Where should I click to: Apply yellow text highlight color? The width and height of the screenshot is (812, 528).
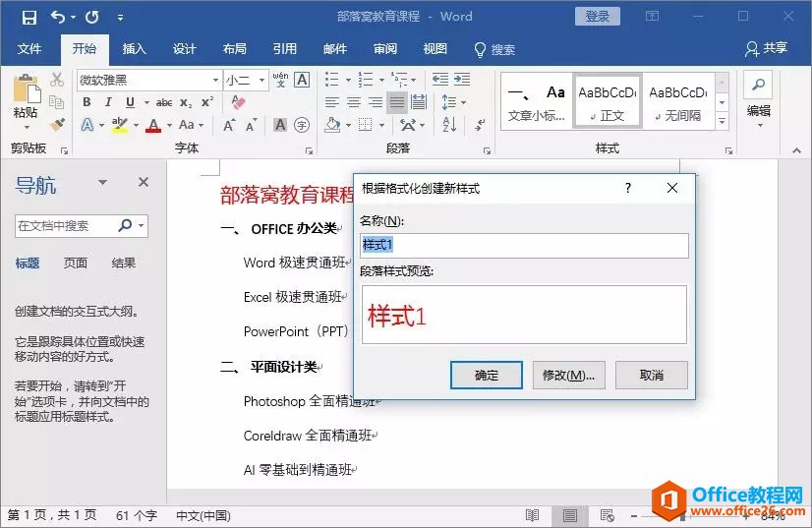pos(120,125)
